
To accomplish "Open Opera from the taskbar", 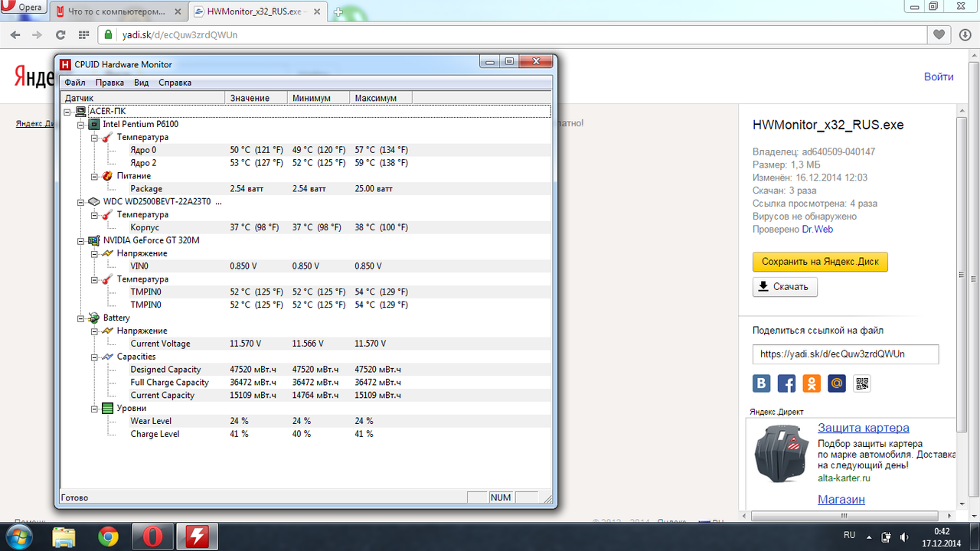I will pos(152,537).
